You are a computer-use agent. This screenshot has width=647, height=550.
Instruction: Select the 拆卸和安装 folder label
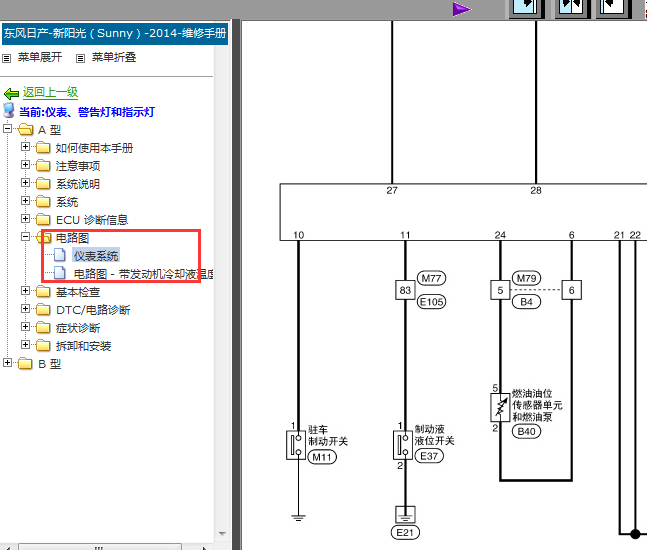pyautogui.click(x=83, y=346)
